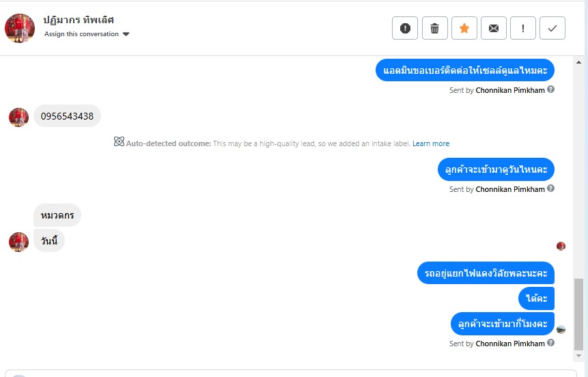Mark as unread with envelope icon
This screenshot has height=377, width=588.
click(493, 28)
